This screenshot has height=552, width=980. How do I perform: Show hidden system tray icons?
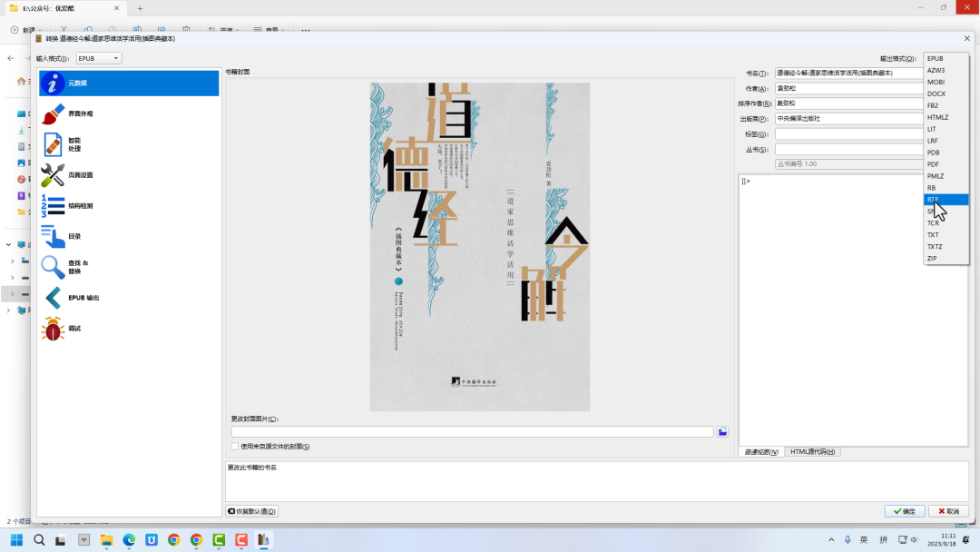tap(831, 539)
